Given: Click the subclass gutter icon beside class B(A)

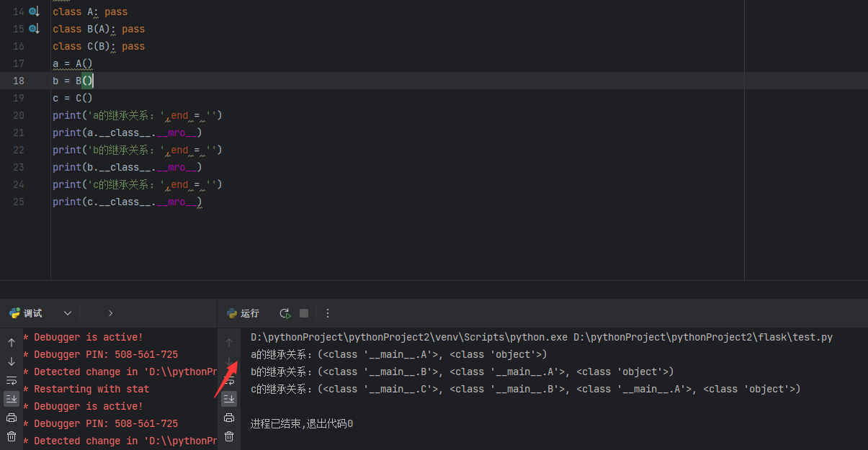Looking at the screenshot, I should pos(34,29).
